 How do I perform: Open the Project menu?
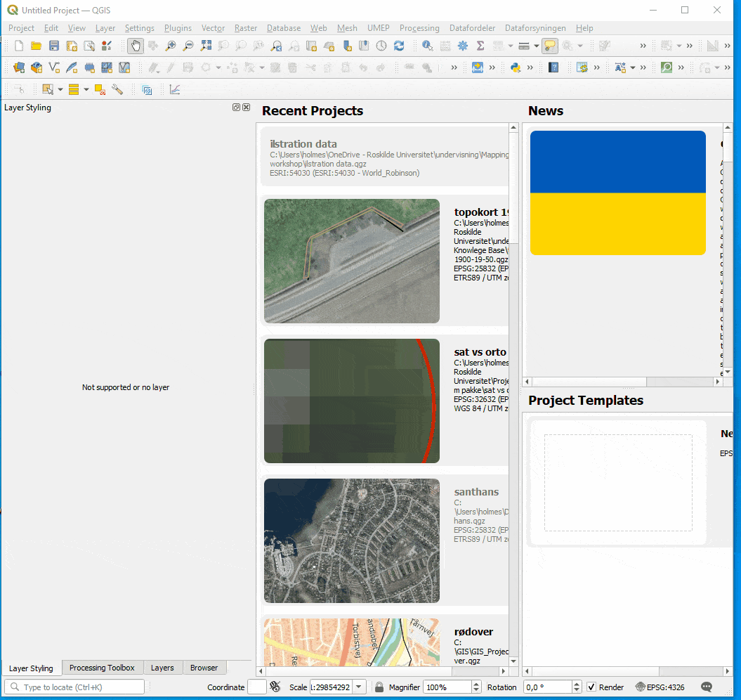click(21, 28)
